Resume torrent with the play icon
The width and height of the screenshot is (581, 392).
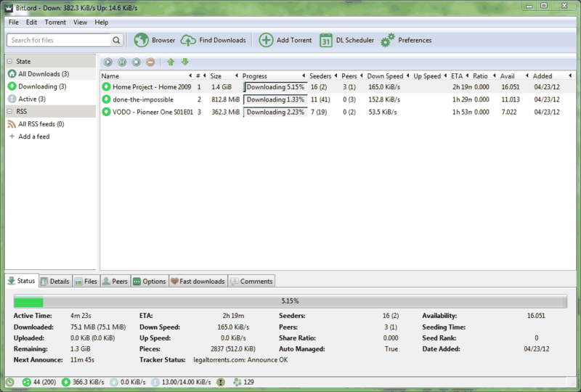pyautogui.click(x=107, y=62)
